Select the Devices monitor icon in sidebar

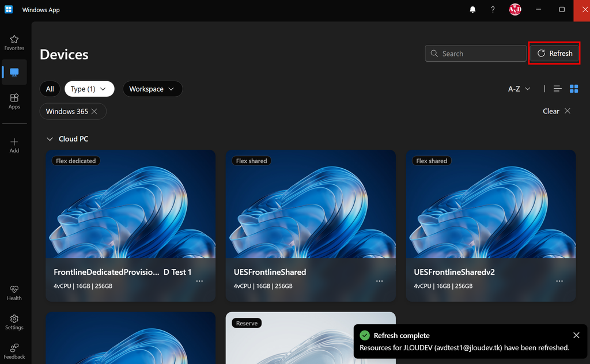pyautogui.click(x=14, y=72)
